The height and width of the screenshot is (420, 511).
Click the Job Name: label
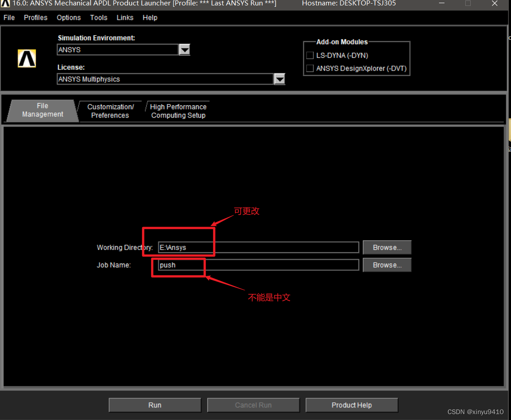114,265
